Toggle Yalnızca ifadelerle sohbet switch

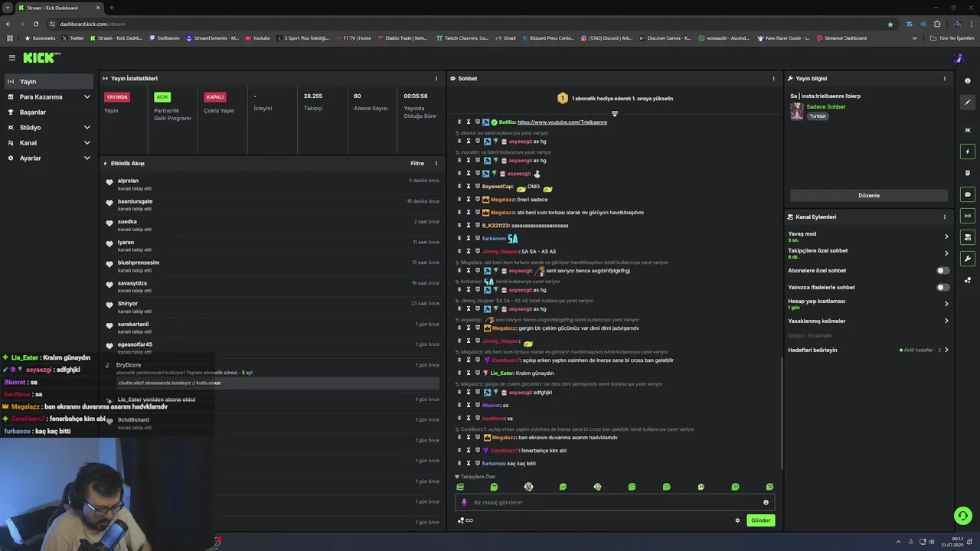[x=943, y=287]
